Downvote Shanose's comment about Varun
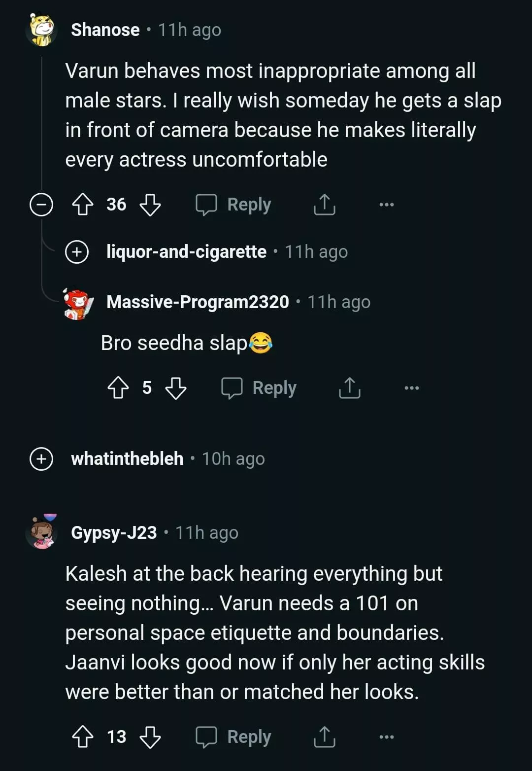The image size is (532, 771). (150, 205)
